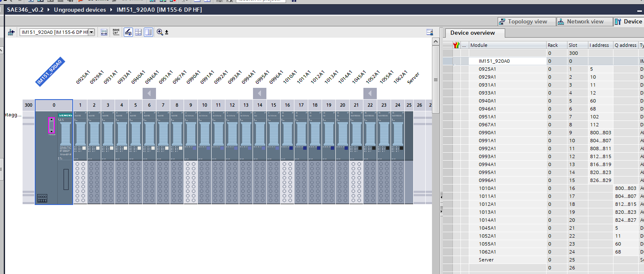Switch to the Topology view tab
This screenshot has width=644, height=274.
[526, 22]
